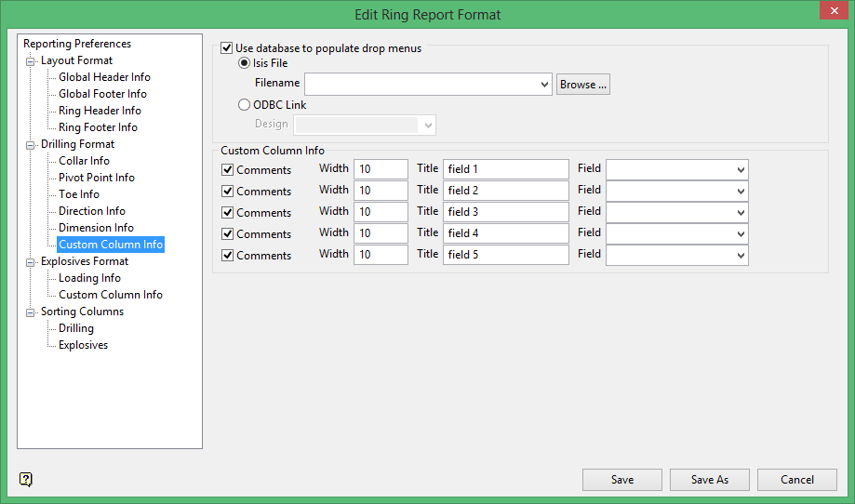
Task: Toggle Use database to populate drop menus
Action: tap(227, 48)
